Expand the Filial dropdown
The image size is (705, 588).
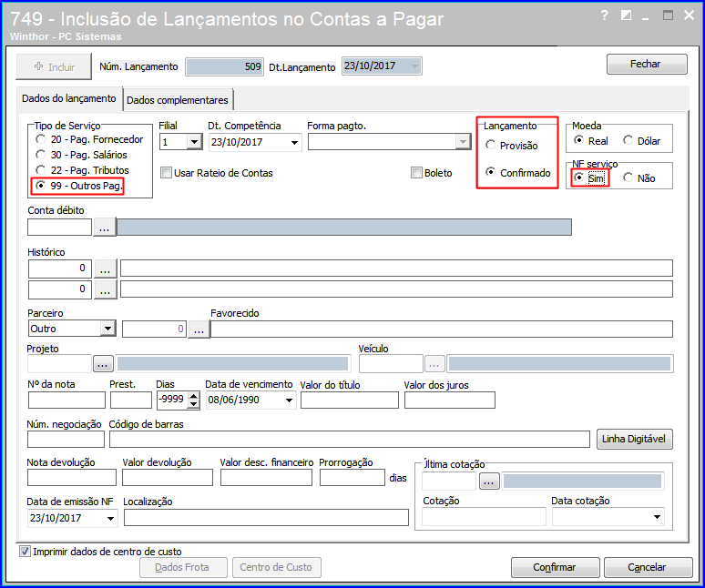pos(194,142)
